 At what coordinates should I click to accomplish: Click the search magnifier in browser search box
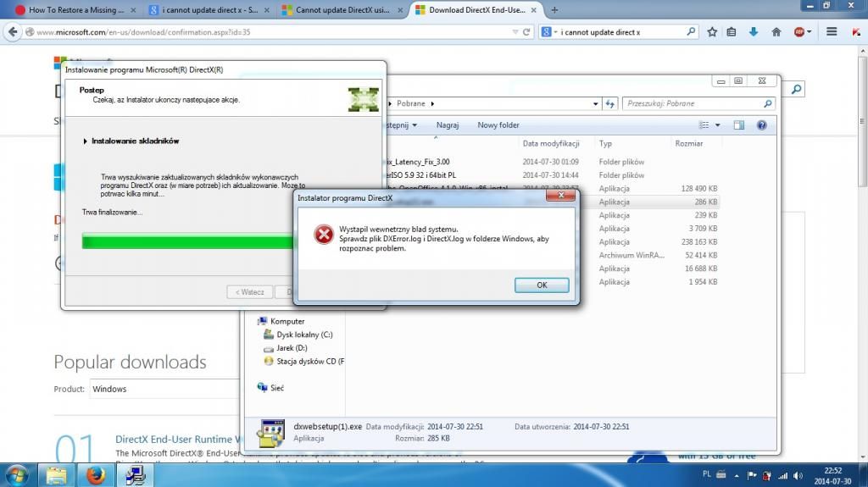click(691, 32)
